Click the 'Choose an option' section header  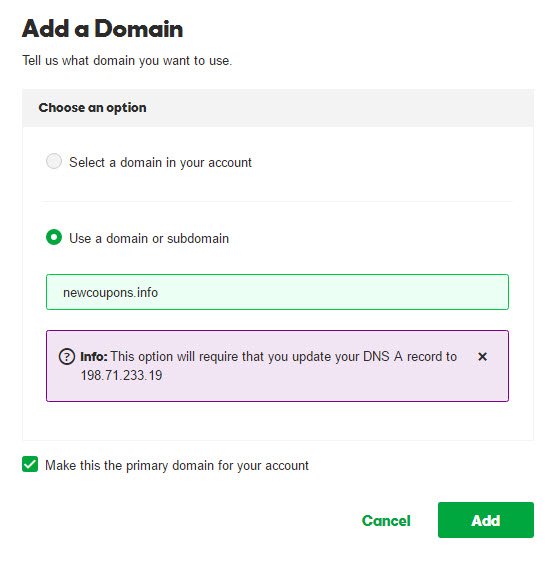92,108
